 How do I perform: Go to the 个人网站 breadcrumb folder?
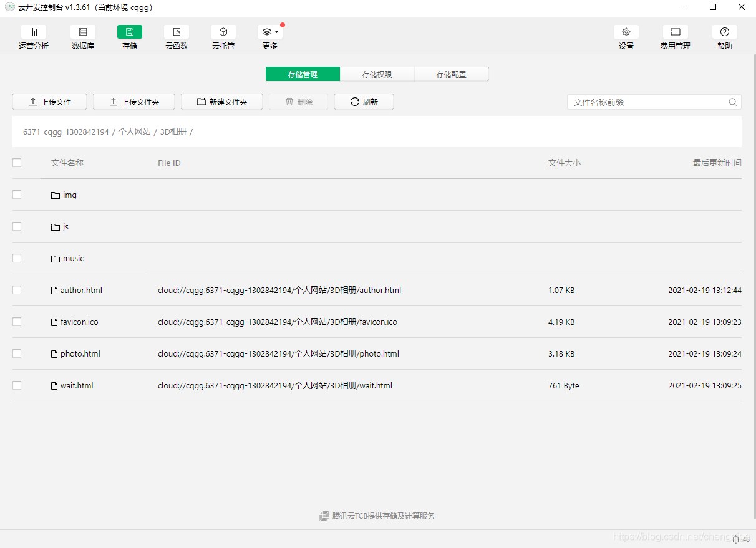134,132
